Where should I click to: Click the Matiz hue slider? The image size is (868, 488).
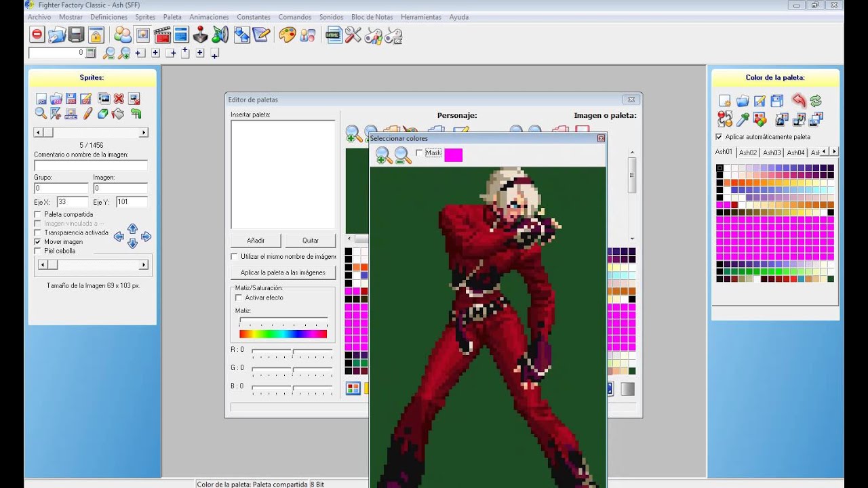click(283, 319)
